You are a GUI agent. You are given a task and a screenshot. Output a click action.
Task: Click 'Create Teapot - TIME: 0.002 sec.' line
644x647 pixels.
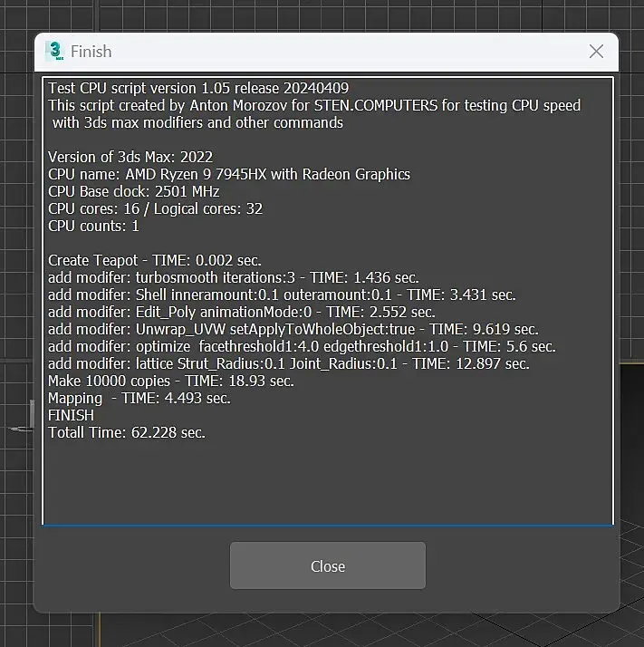(x=155, y=260)
